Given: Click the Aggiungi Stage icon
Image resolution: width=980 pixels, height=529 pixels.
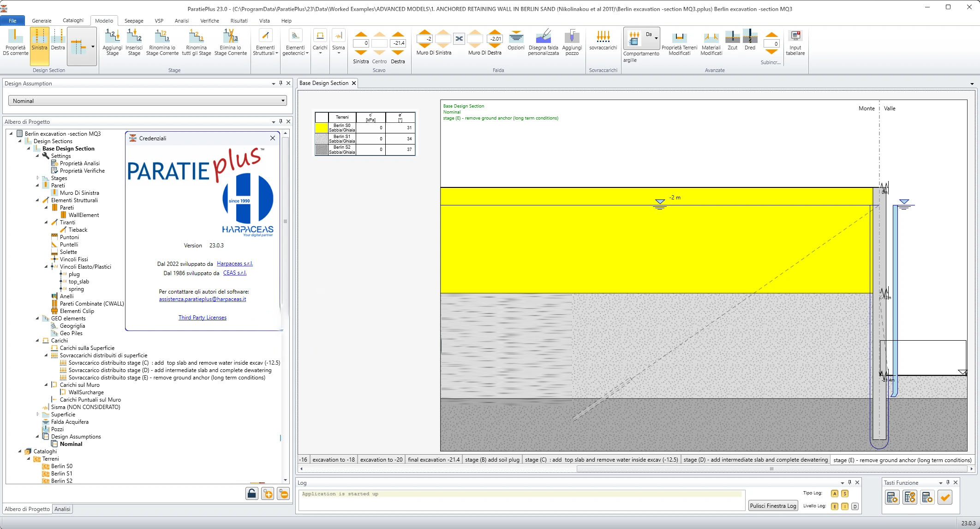Looking at the screenshot, I should tap(112, 36).
